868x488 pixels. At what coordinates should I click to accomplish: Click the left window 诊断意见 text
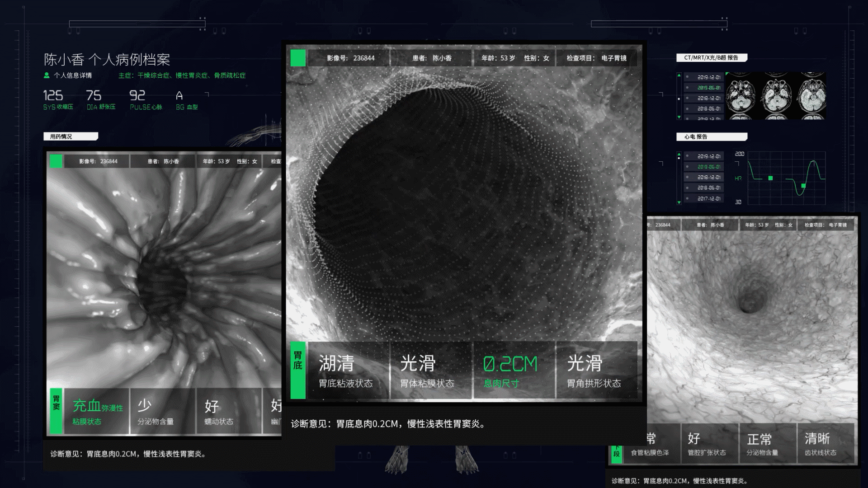129,454
